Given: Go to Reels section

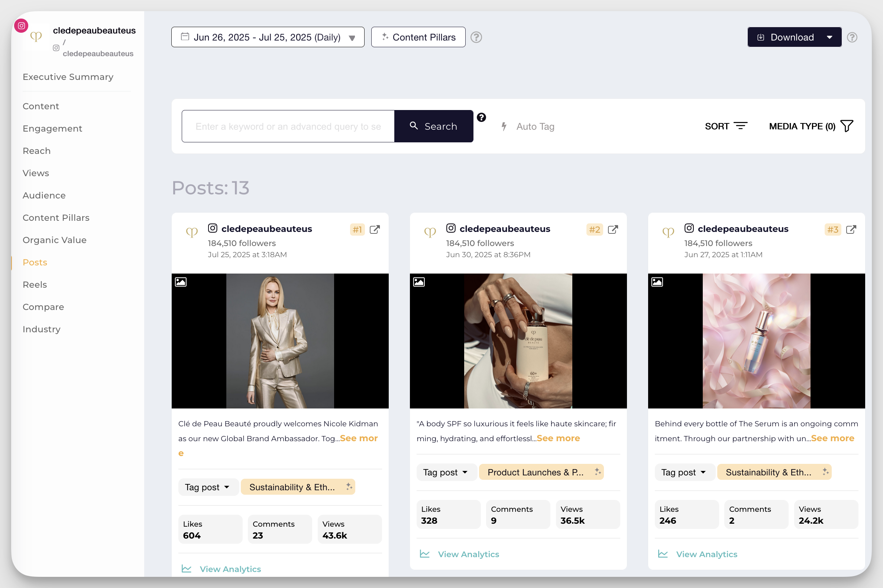Looking at the screenshot, I should pyautogui.click(x=35, y=285).
